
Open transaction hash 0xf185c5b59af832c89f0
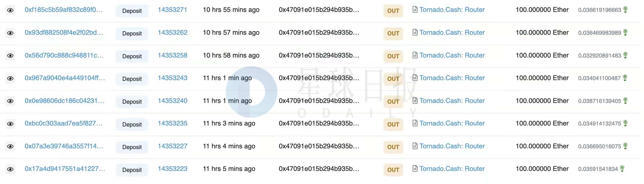[x=63, y=10]
